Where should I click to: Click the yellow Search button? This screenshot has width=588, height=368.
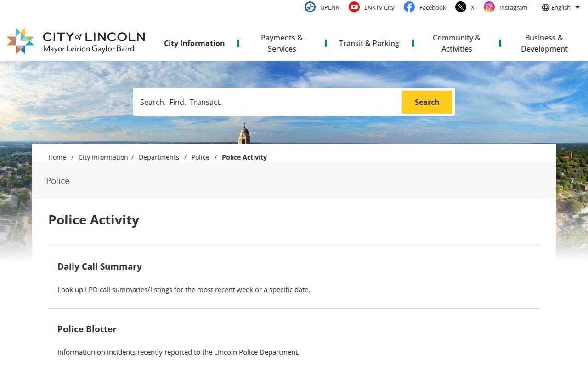coord(427,102)
